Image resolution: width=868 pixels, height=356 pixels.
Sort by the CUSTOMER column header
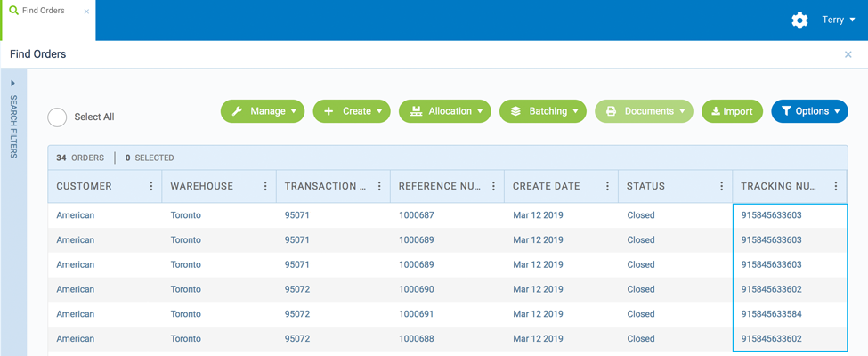85,187
